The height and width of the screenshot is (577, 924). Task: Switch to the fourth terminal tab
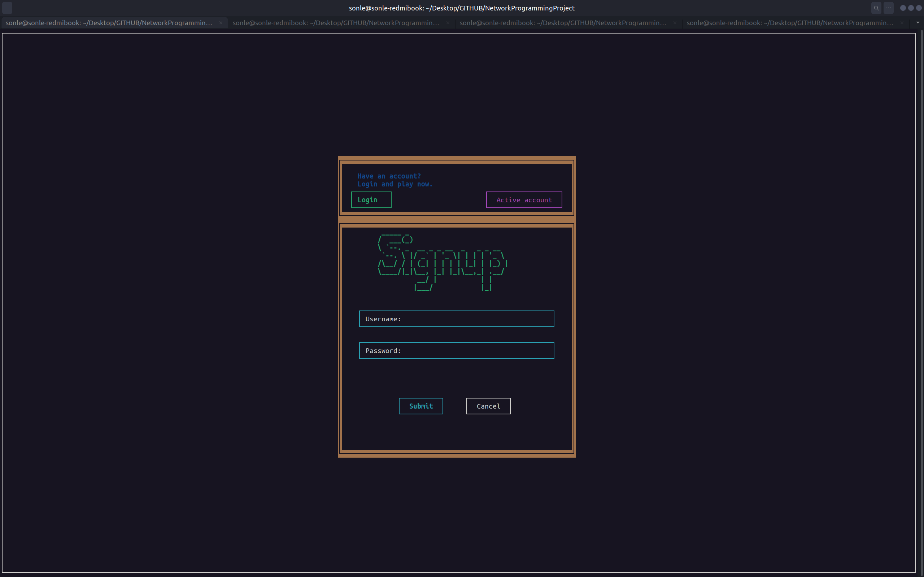[x=790, y=23]
